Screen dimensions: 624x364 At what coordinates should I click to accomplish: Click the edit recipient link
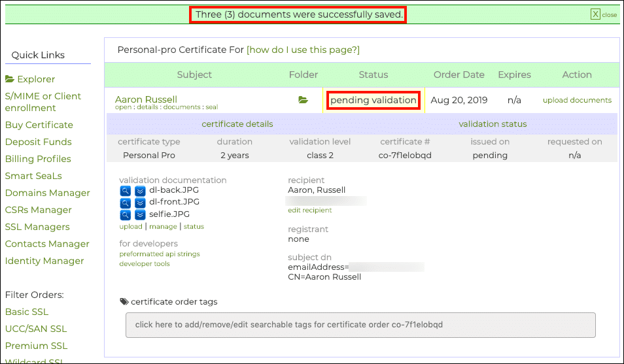(x=309, y=210)
